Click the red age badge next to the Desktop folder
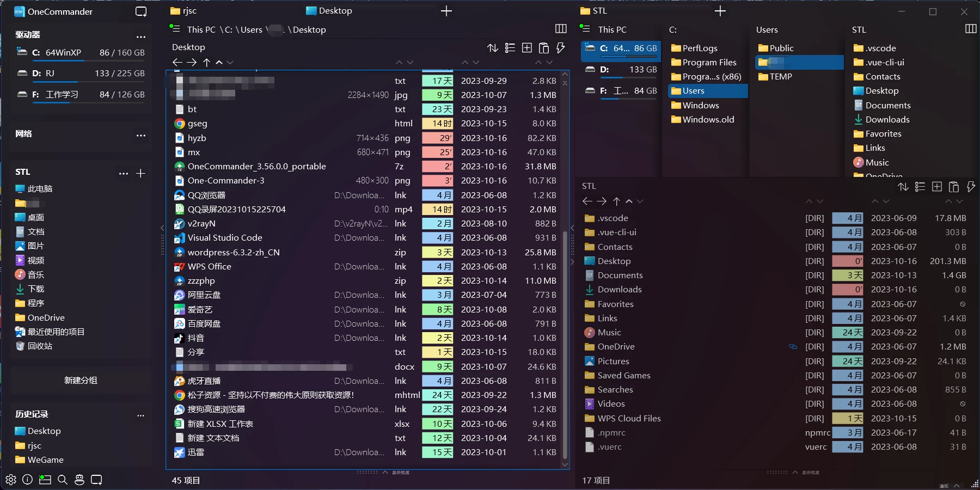Screen dimensions: 980x490 tap(848, 261)
